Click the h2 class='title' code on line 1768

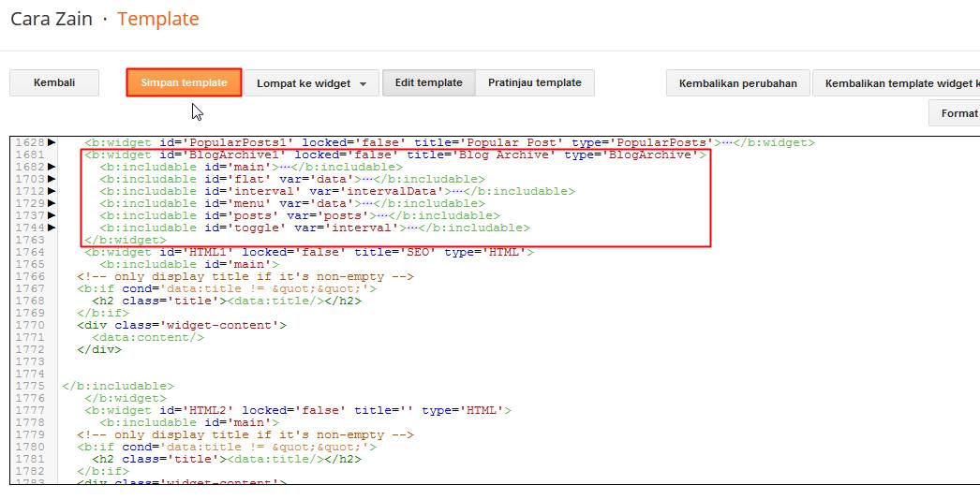227,301
